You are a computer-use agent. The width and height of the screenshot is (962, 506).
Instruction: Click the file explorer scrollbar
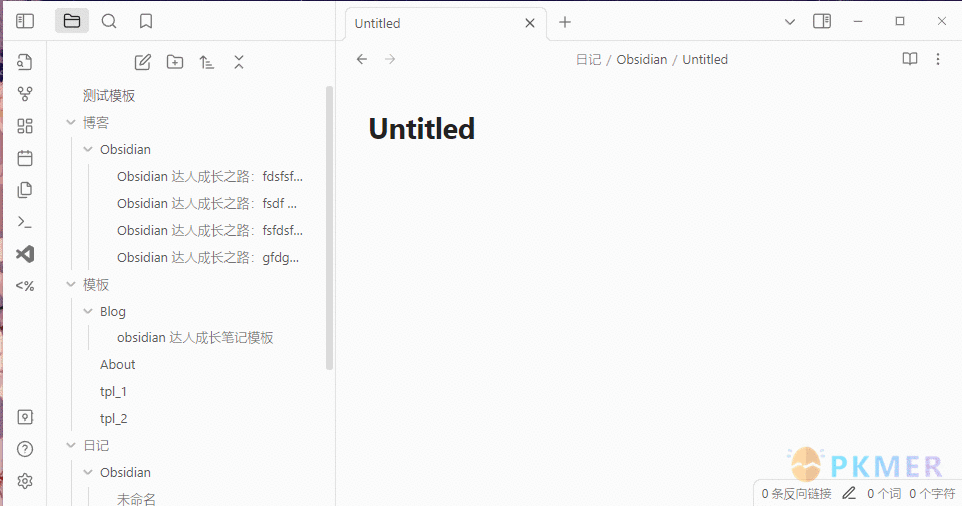(329, 228)
